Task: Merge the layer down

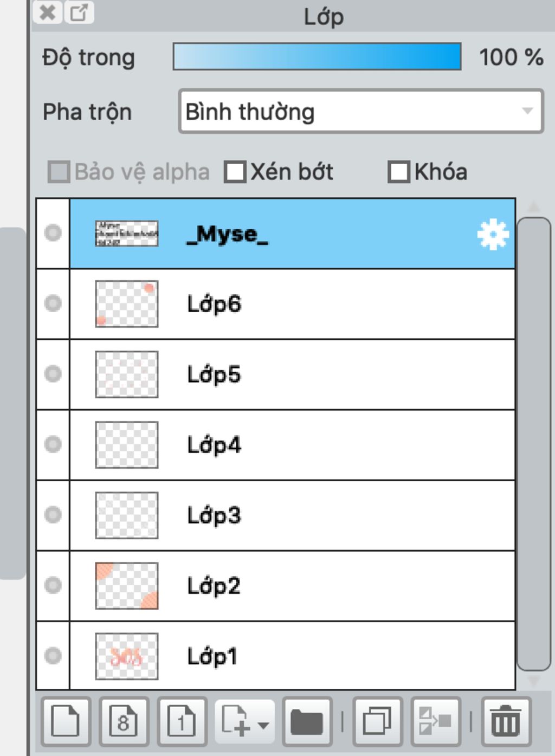Action: tap(436, 721)
